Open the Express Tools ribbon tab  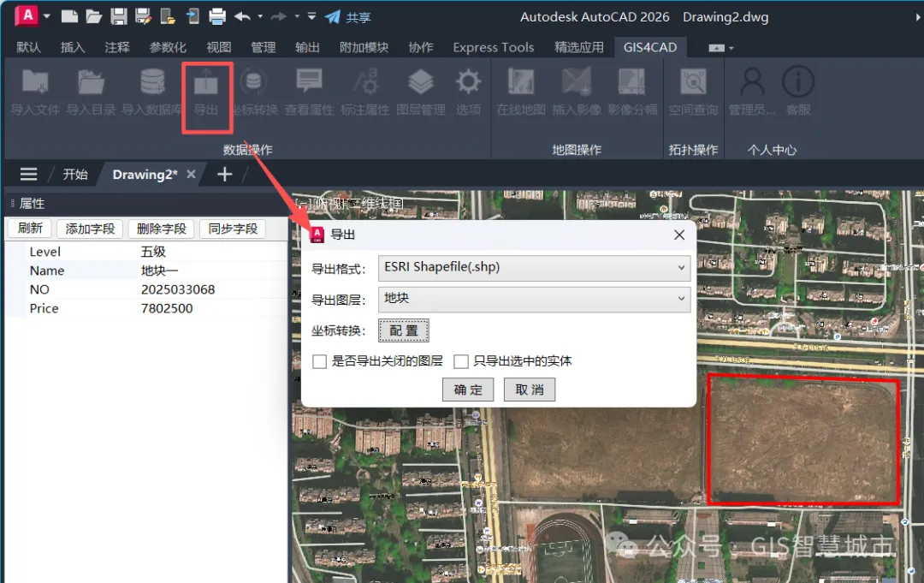[494, 47]
